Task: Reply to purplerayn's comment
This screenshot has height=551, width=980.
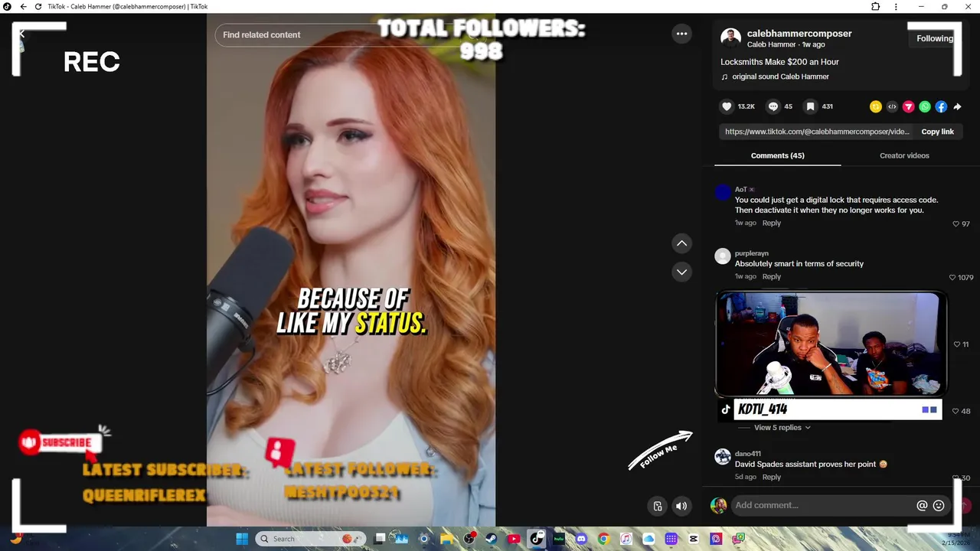Action: [x=771, y=276]
